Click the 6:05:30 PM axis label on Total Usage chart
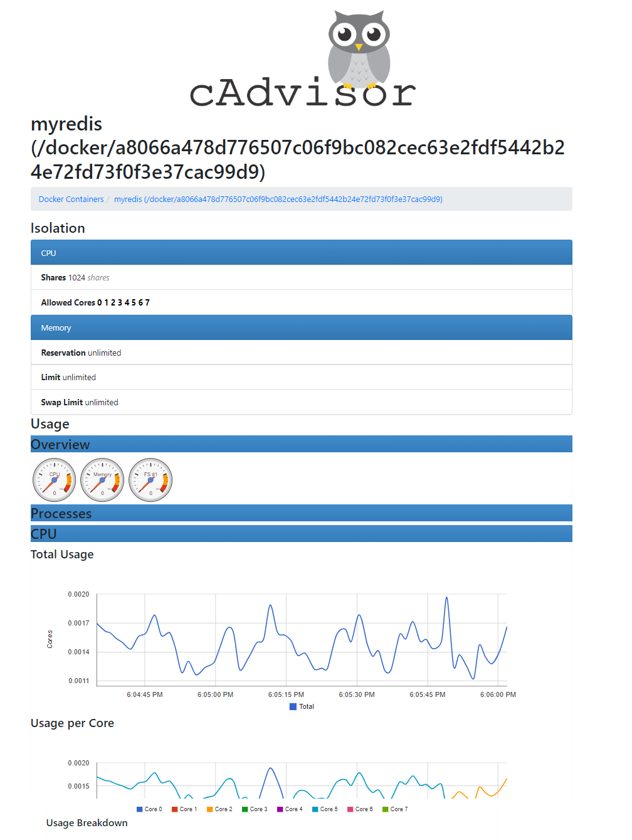 (x=357, y=695)
